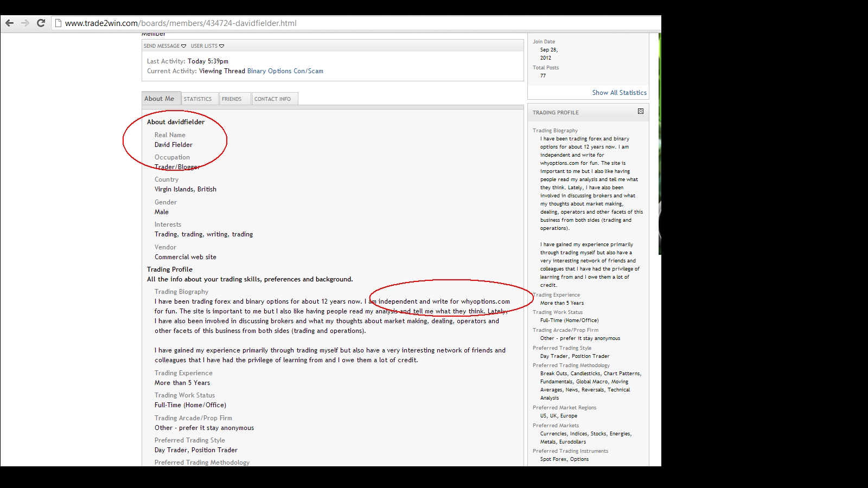Click the 'Male' gender value
Viewport: 868px width, 488px height.
[x=162, y=212]
